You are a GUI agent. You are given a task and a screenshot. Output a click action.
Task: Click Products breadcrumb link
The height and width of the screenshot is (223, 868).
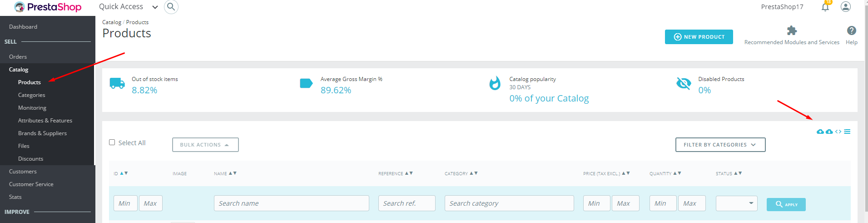tap(137, 22)
